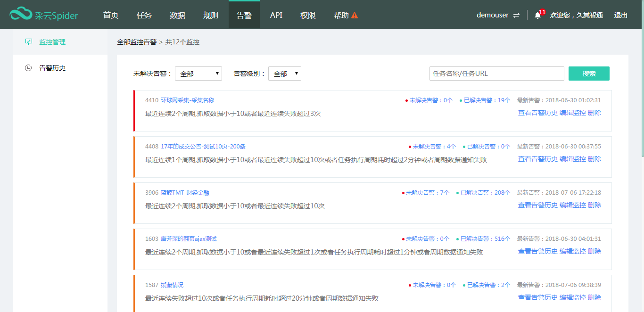644x312 pixels.
Task: Open task link 17年的成交公告-测试10页-200条
Action: (x=203, y=146)
